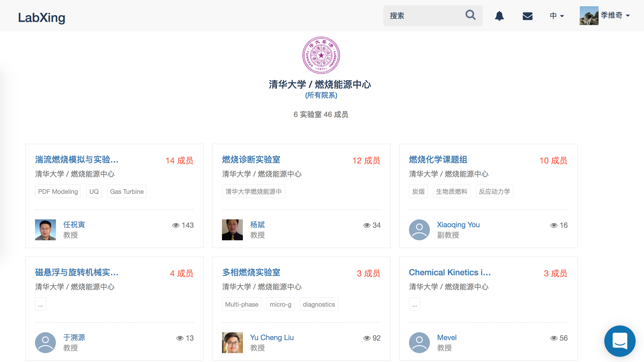
Task: Select the Multi-phase tag
Action: [x=242, y=304]
